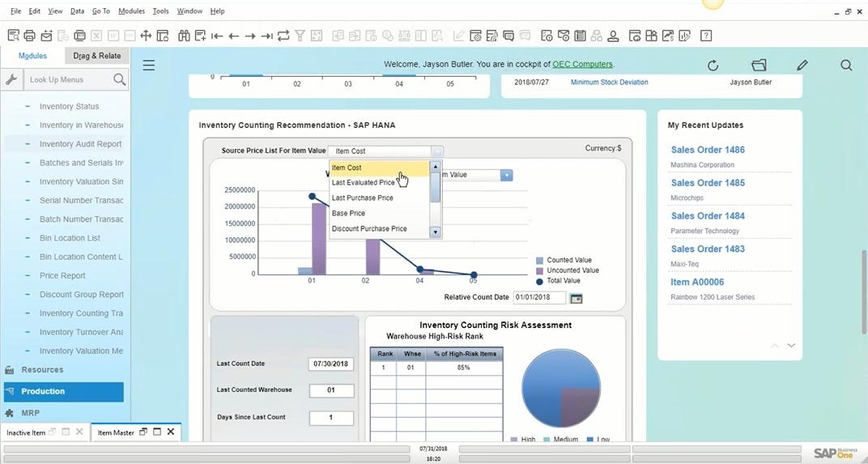Click the toolbar Refresh loop-arrows icon
The image size is (868, 464).
(x=283, y=36)
